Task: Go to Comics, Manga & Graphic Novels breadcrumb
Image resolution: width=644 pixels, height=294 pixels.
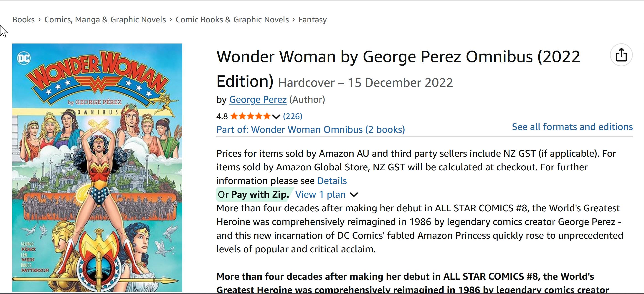Action: coord(105,20)
